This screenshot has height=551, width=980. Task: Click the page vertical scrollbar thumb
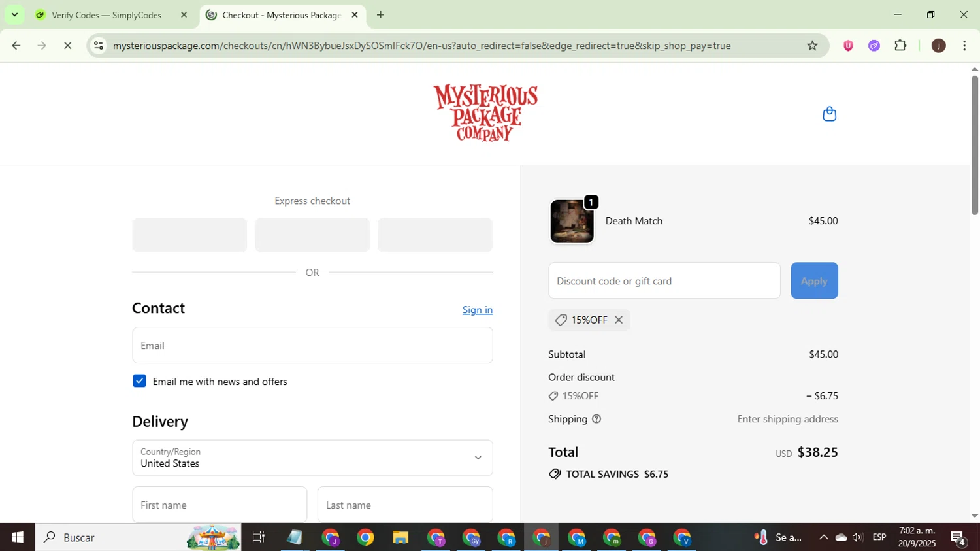pyautogui.click(x=974, y=145)
